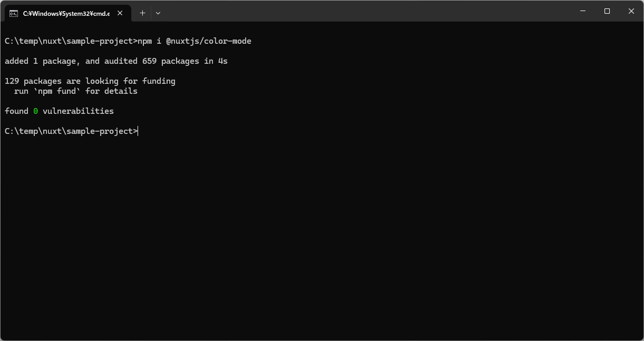Click the "4s" install duration text
This screenshot has height=341, width=644.
[223, 61]
